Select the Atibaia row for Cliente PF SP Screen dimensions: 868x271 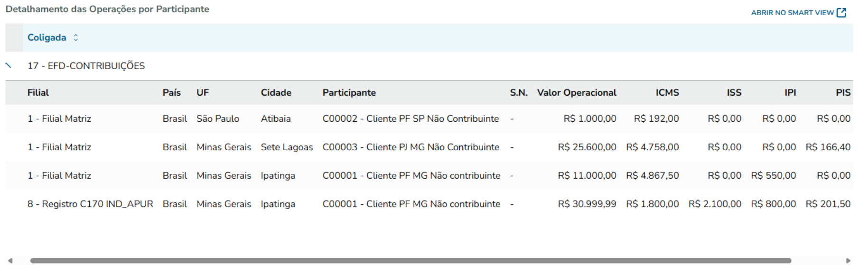click(275, 118)
